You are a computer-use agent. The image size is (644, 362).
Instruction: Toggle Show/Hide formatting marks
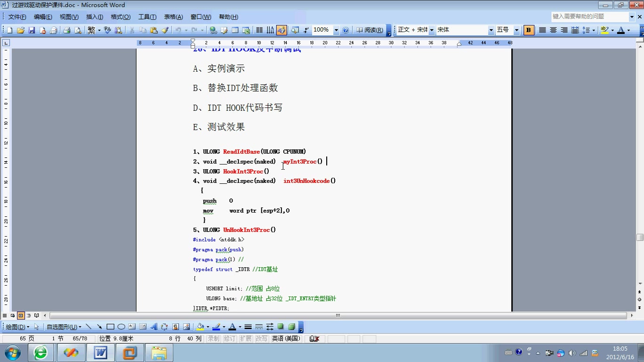pos(306,30)
